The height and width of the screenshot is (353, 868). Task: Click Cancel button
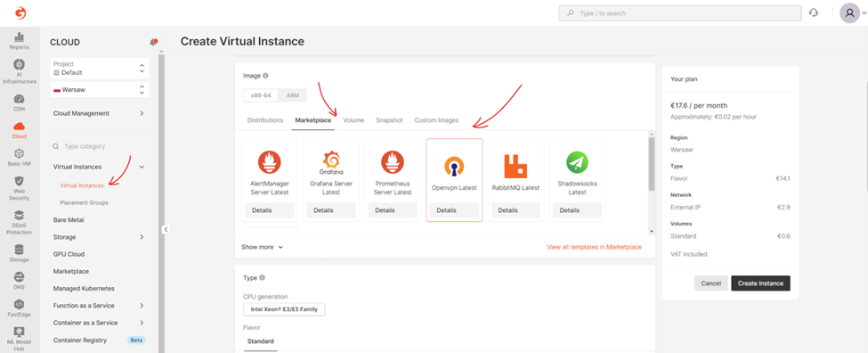click(710, 283)
